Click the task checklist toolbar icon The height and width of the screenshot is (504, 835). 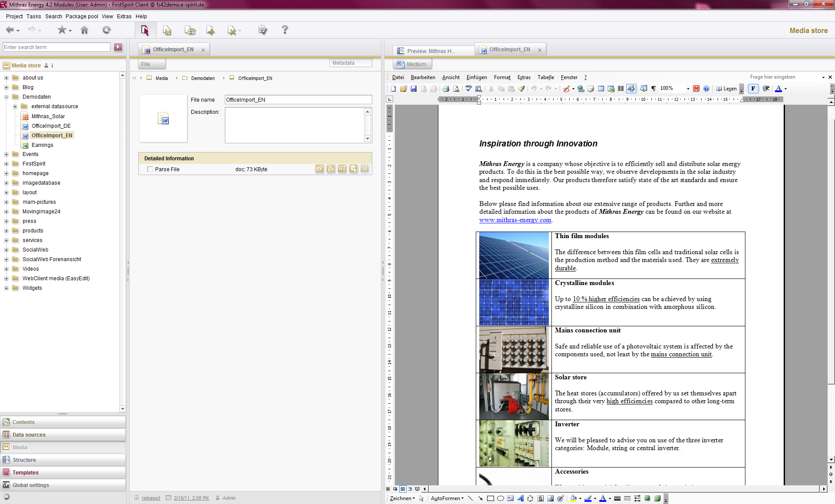coord(263,30)
